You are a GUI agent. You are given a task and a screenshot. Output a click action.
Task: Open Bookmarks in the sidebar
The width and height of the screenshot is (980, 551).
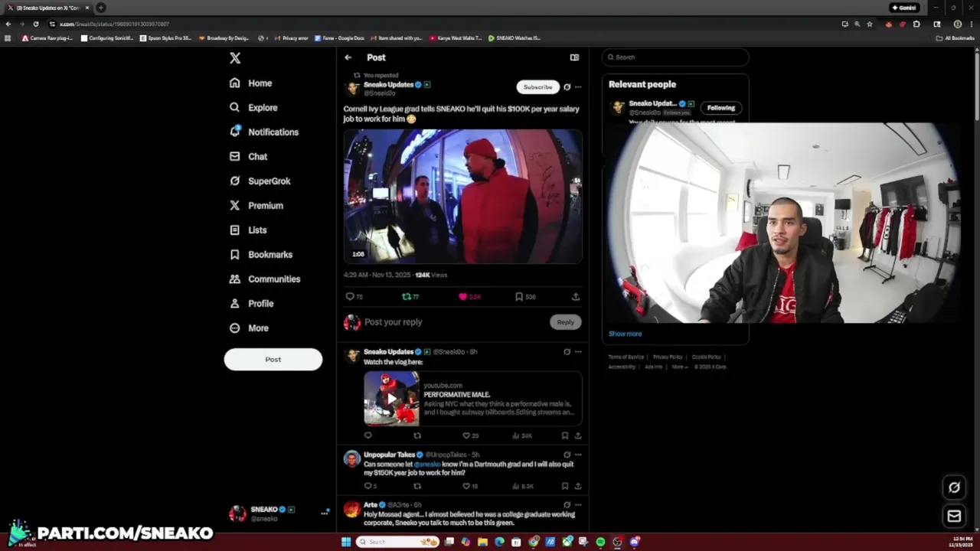pyautogui.click(x=261, y=254)
